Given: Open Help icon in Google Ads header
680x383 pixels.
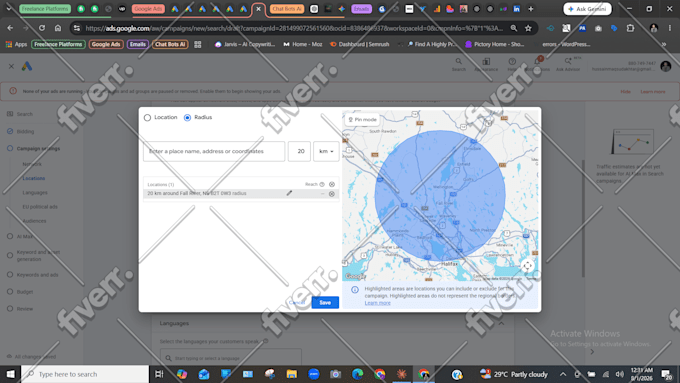Looking at the screenshot, I should 512,64.
